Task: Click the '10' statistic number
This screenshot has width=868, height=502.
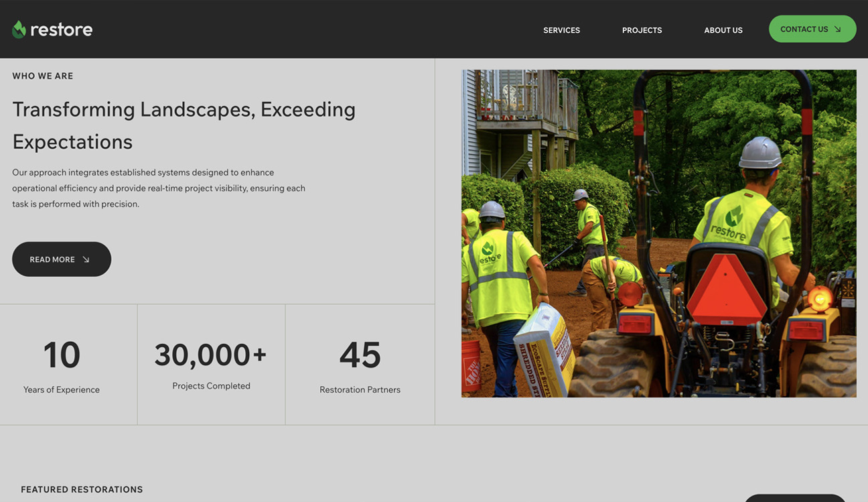Action: coord(62,355)
